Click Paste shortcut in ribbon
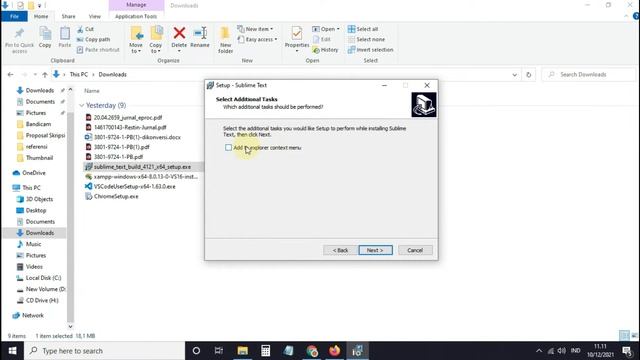Image resolution: width=640 pixels, height=360 pixels. pos(98,49)
